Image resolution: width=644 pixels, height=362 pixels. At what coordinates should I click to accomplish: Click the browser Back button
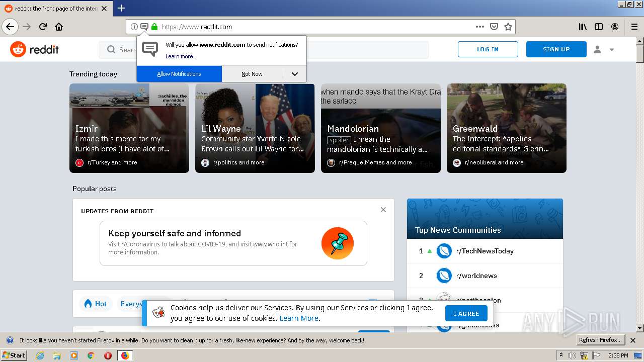coord(10,27)
